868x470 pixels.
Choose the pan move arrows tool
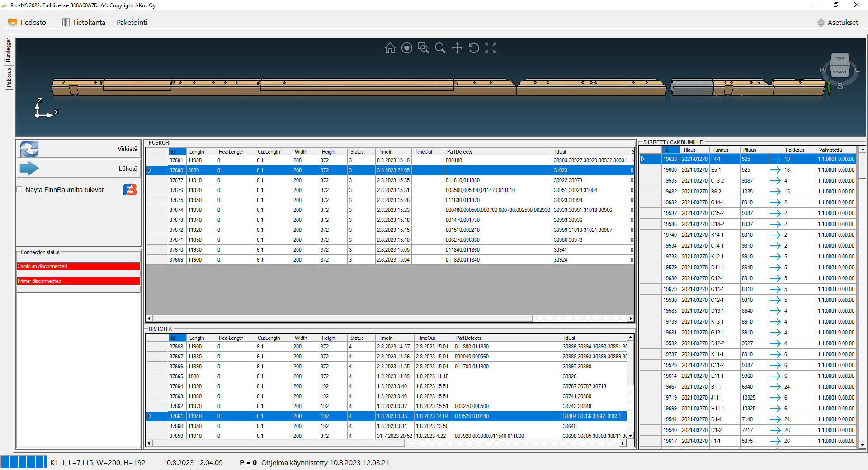pos(457,48)
